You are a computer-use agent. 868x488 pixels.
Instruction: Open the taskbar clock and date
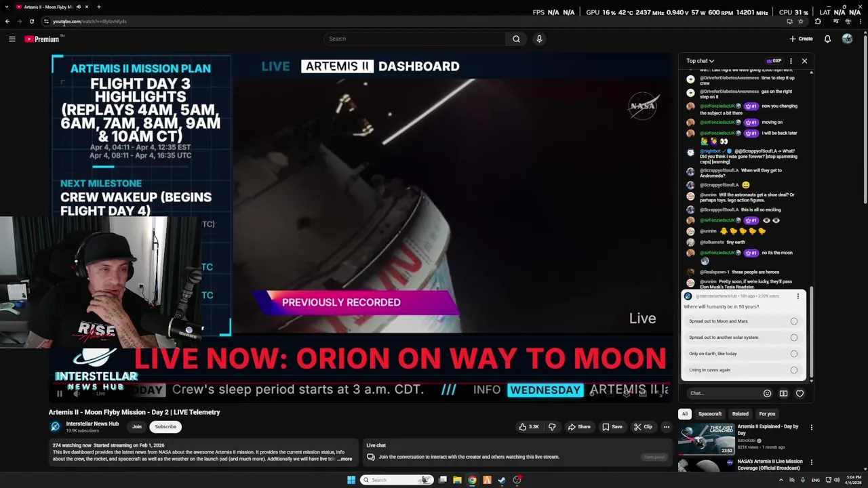pyautogui.click(x=854, y=480)
